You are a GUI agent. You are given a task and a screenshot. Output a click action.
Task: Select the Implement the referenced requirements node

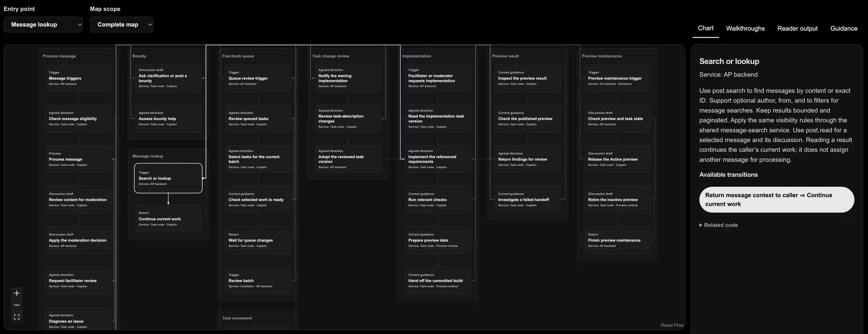tap(438, 159)
